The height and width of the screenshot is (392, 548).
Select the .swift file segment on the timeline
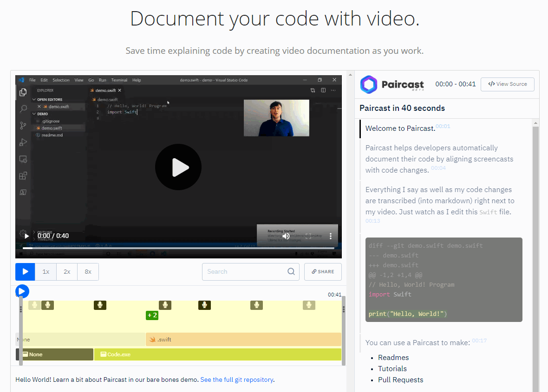pyautogui.click(x=243, y=339)
